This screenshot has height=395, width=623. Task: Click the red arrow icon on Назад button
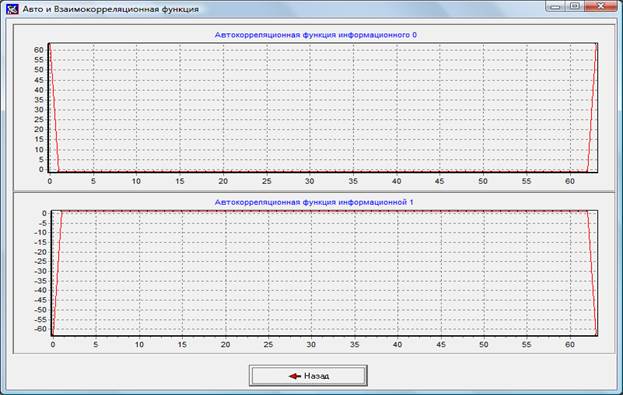(295, 376)
